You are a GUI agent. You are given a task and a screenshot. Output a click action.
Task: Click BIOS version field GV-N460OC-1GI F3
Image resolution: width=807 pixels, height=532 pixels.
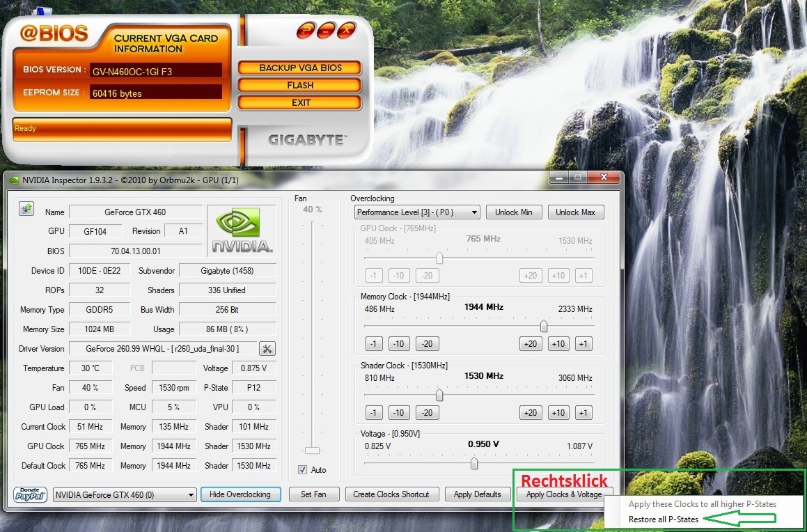point(156,71)
